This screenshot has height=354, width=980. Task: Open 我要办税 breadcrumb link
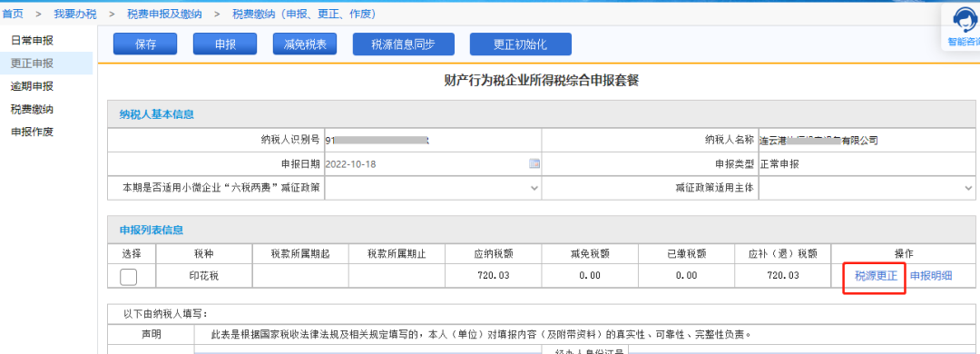click(75, 13)
